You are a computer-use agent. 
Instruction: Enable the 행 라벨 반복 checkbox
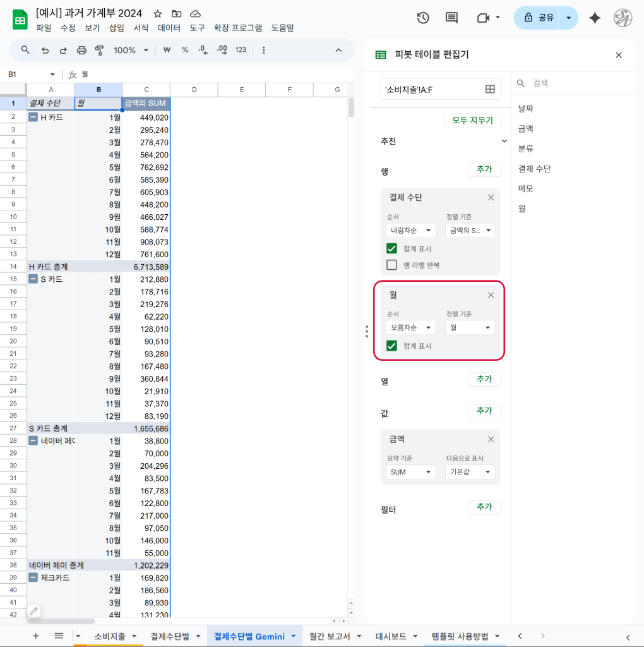(x=392, y=265)
